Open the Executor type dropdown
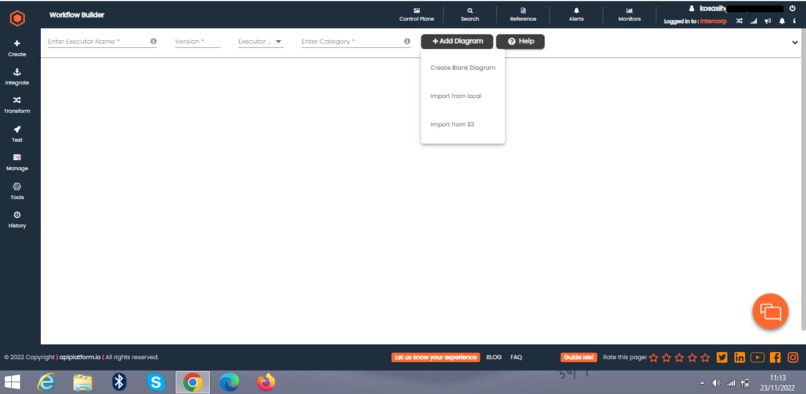Viewport: 806px width, 394px height. [x=261, y=42]
